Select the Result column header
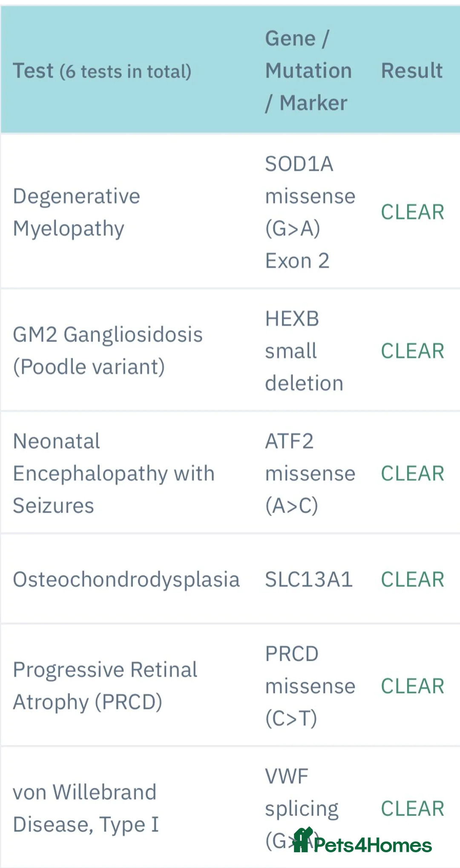Viewport: 460px width, 868px height. tap(412, 71)
